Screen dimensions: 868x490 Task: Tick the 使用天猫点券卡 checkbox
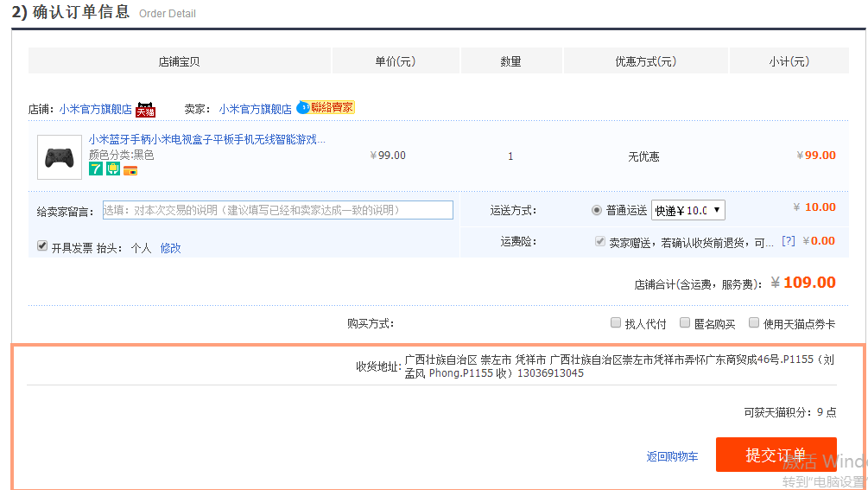(x=754, y=322)
